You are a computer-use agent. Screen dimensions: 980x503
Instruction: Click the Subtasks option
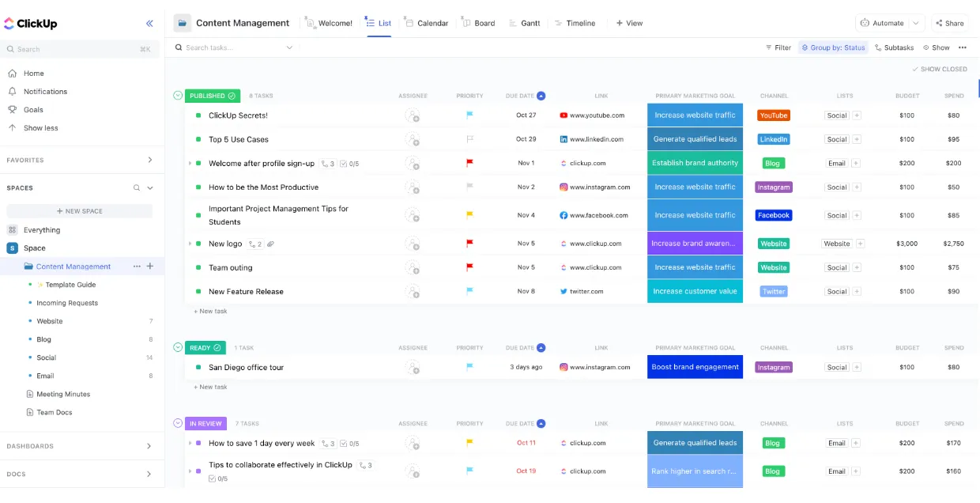click(x=894, y=47)
